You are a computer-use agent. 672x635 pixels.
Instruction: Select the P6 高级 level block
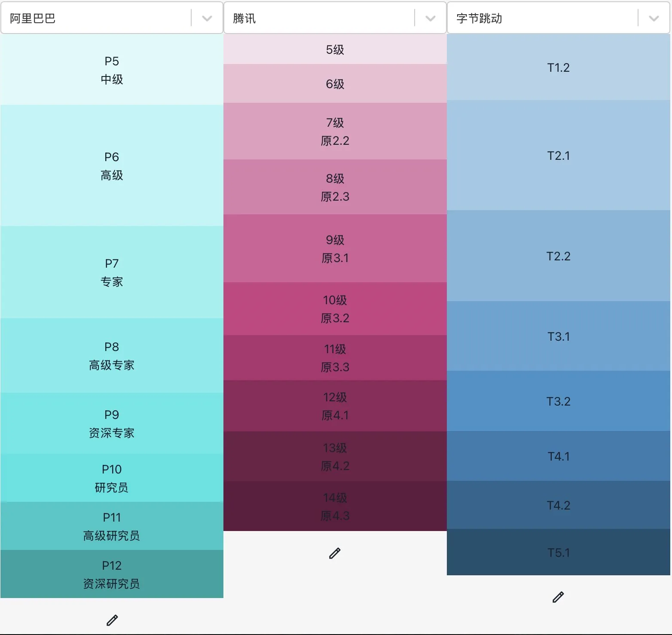click(x=112, y=165)
